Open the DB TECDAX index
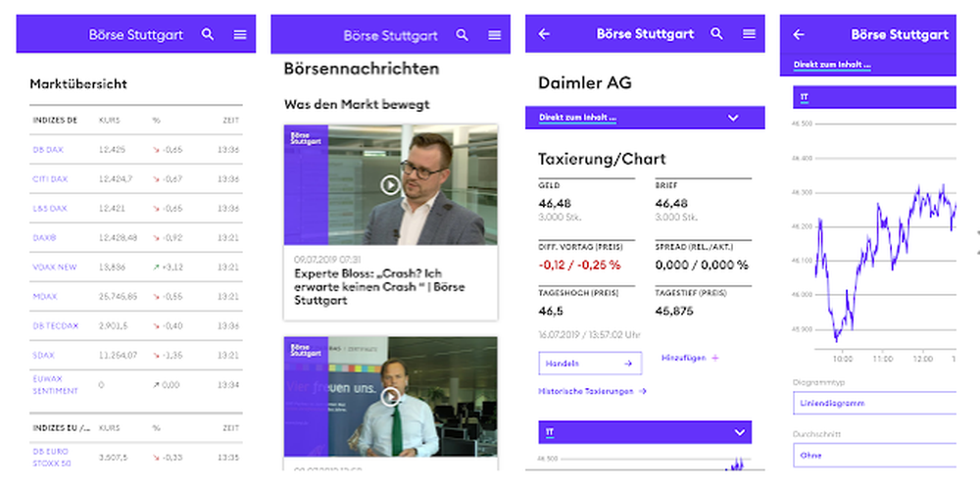 point(56,326)
